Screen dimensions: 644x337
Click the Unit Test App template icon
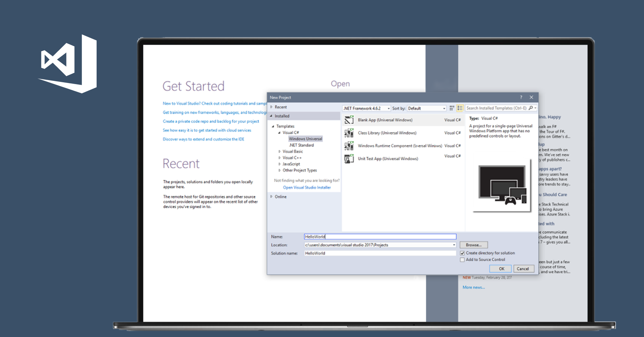point(349,159)
